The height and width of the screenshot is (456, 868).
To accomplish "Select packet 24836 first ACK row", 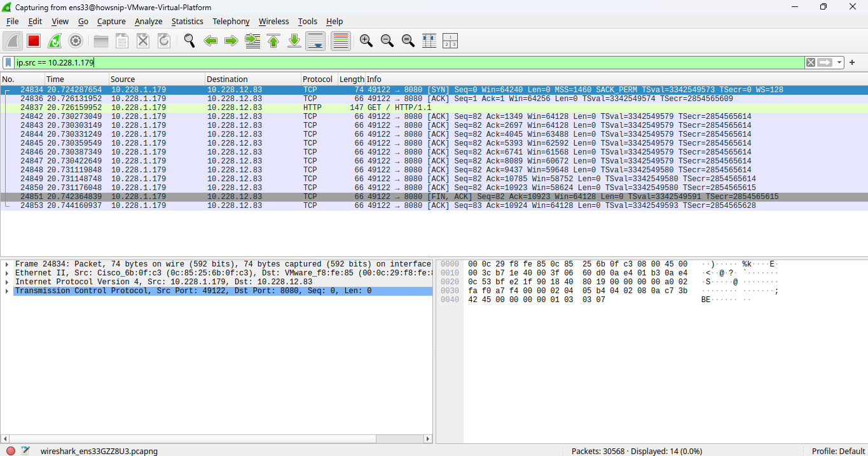I will [434, 99].
